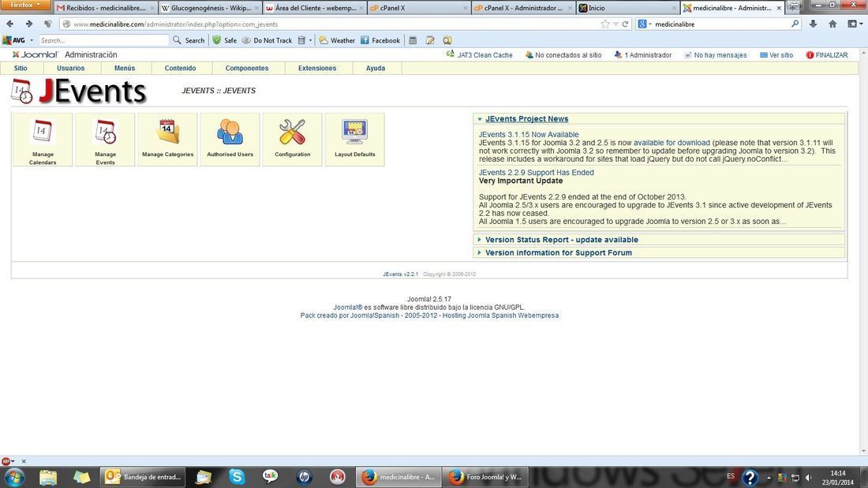Click JEvents v2.2.1 footer link
This screenshot has height=488, width=868.
[400, 274]
